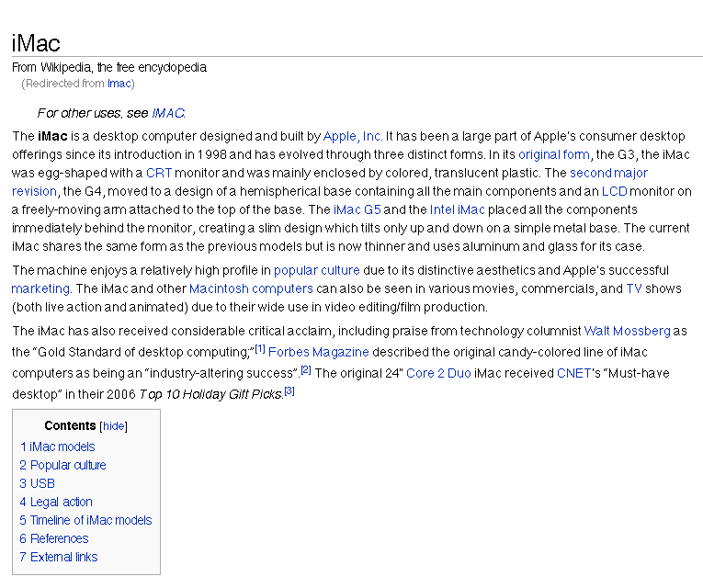Screen dimensions: 703x588
Task: Go to Timeline of iMac models section
Action: pyautogui.click(x=85, y=520)
